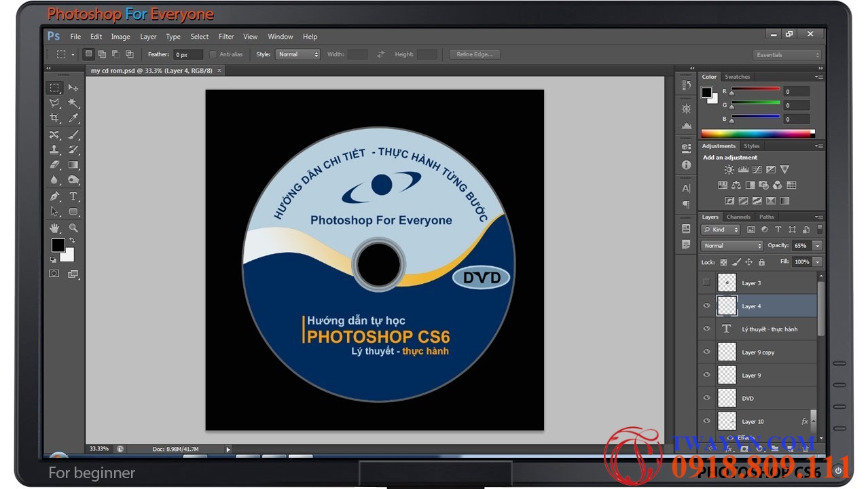Select the Magic Wand tool
Screen dimensions: 868x489
tap(73, 103)
